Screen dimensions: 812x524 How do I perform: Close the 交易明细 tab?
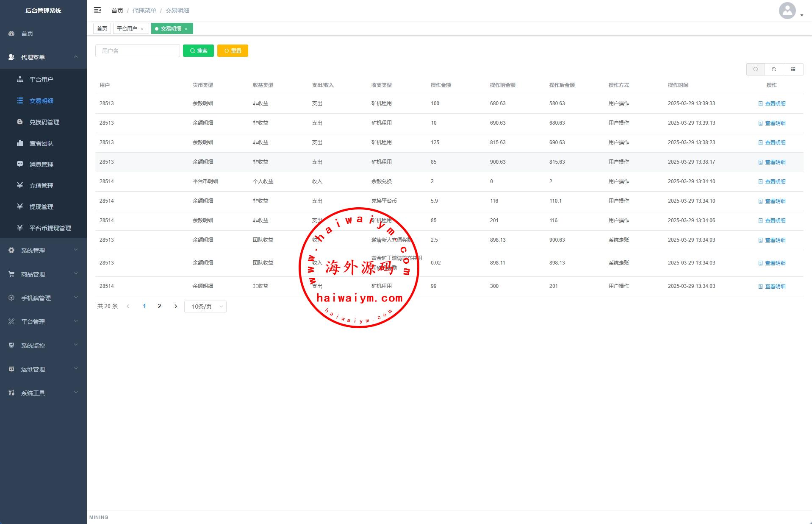(186, 29)
